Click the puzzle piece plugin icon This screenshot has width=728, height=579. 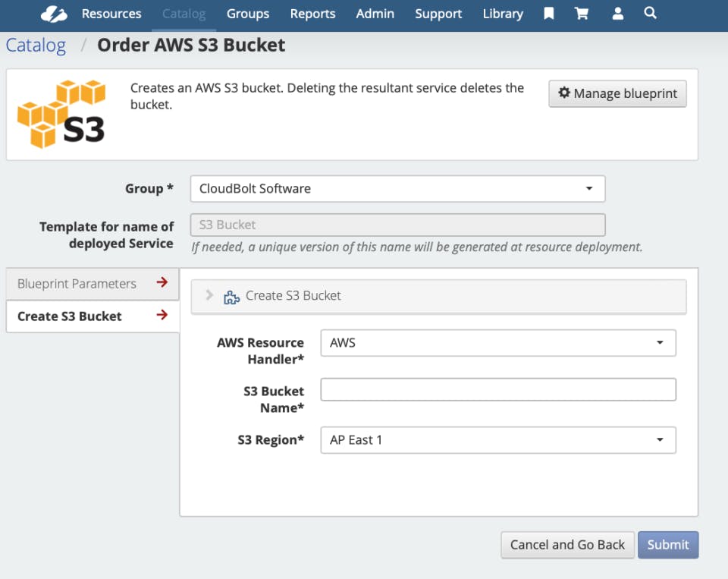click(x=231, y=297)
